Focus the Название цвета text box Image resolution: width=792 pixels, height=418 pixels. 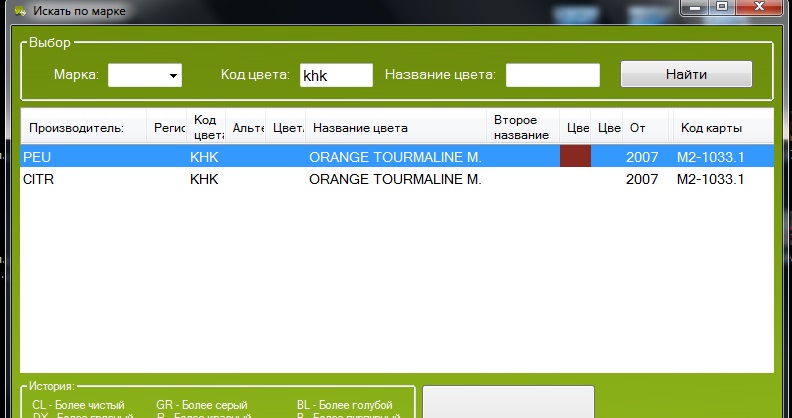[x=553, y=75]
